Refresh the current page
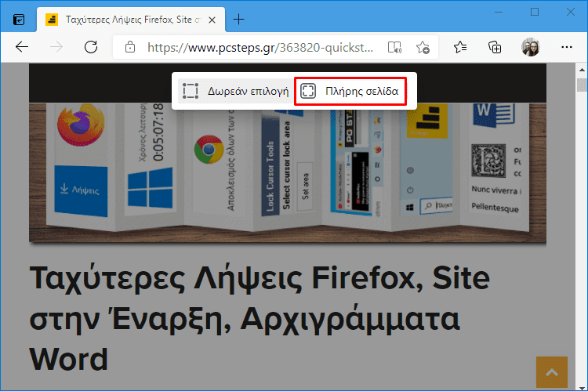 pyautogui.click(x=91, y=47)
